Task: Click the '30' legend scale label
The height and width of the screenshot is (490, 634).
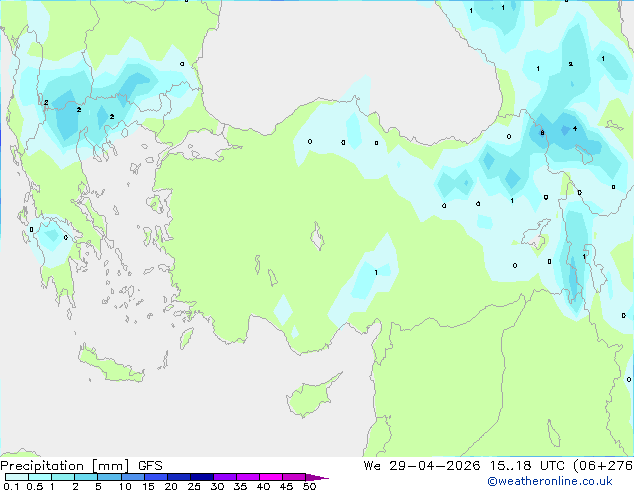Action: (x=218, y=486)
